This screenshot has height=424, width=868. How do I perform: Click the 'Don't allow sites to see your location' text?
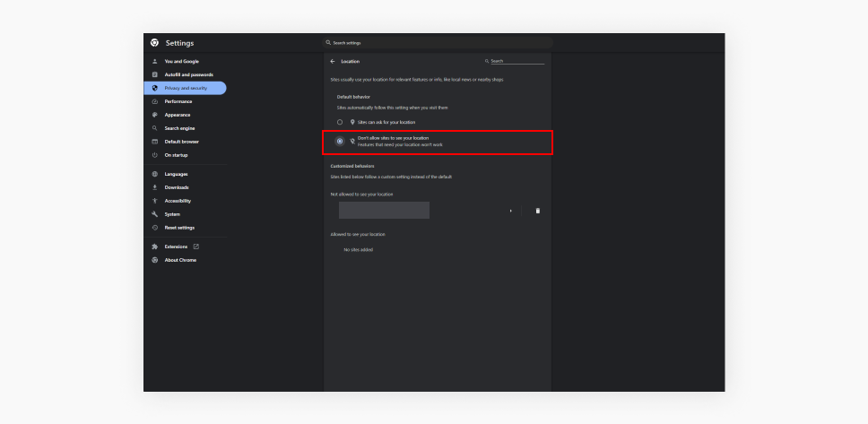(x=393, y=138)
